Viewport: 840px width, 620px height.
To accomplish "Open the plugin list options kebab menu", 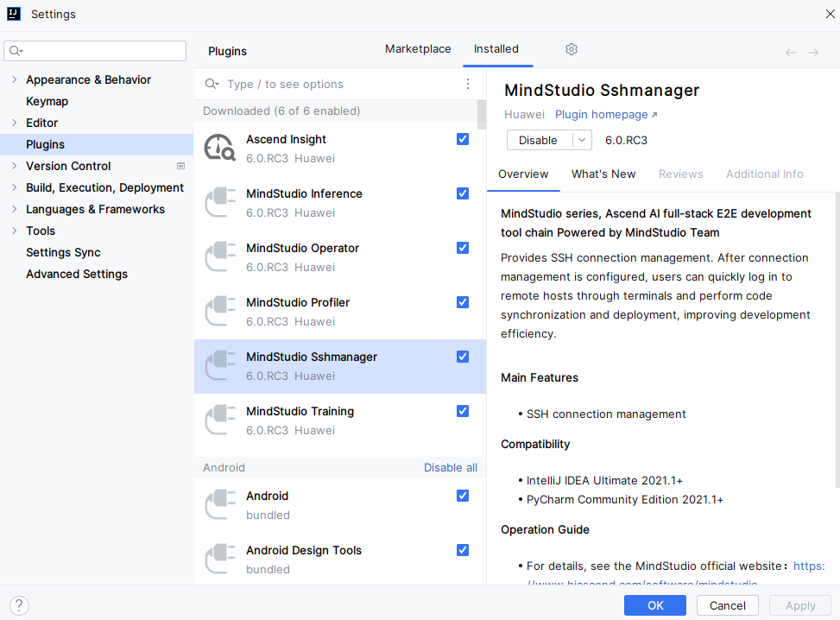I will click(468, 84).
